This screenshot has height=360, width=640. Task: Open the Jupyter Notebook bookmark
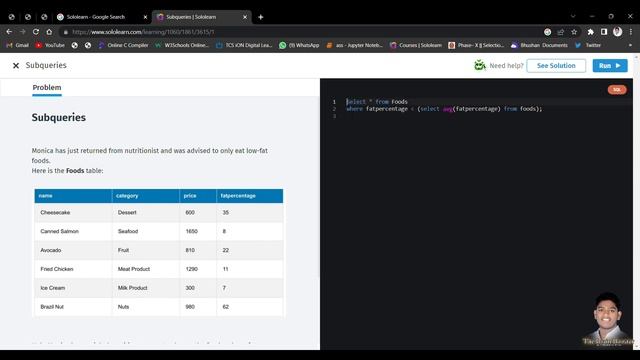(x=354, y=45)
